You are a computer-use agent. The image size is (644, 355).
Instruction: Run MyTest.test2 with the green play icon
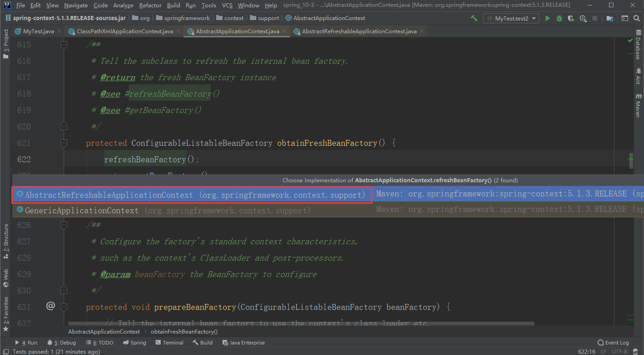(548, 18)
